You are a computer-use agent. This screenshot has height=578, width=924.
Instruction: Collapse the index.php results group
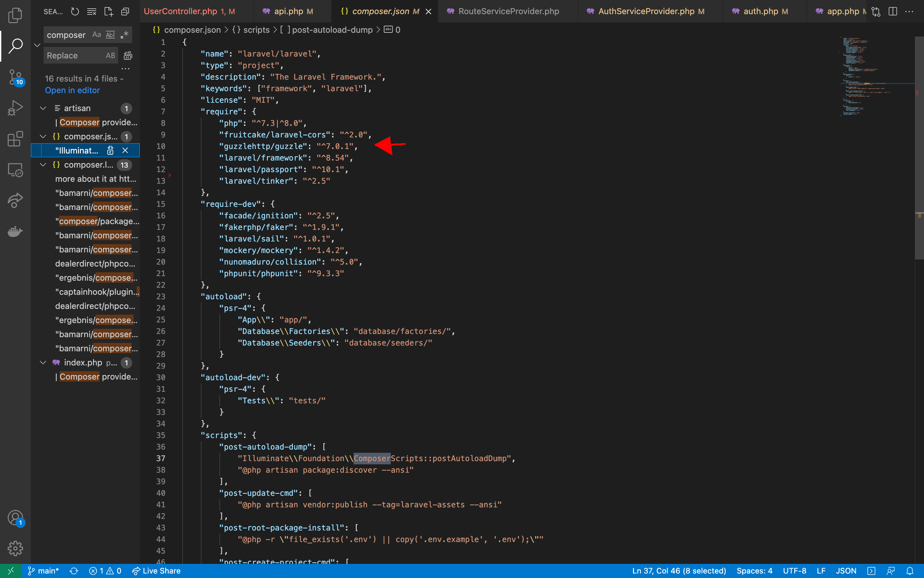(x=43, y=363)
